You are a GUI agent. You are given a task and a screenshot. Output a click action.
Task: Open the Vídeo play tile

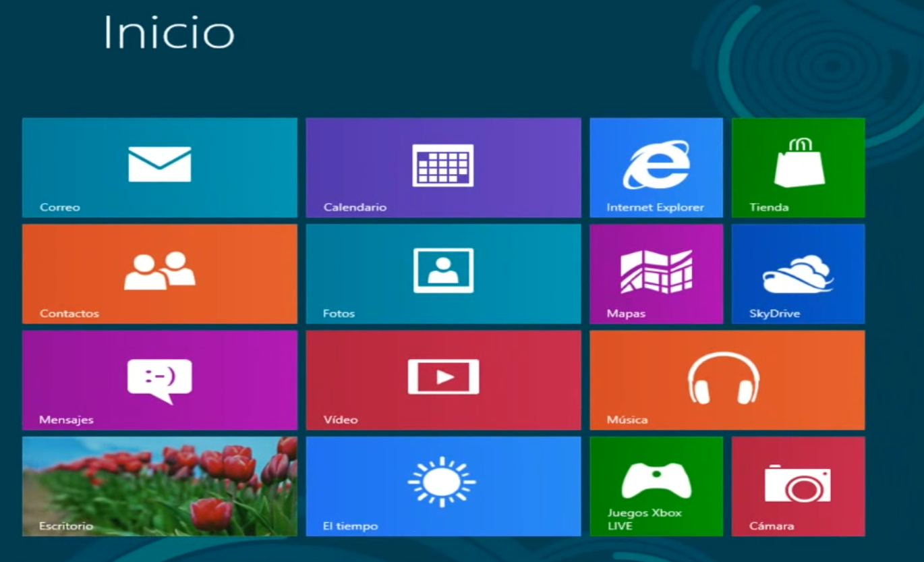(443, 380)
